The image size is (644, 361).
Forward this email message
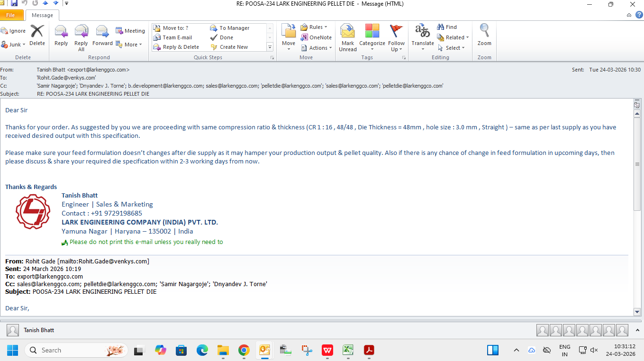(x=102, y=36)
